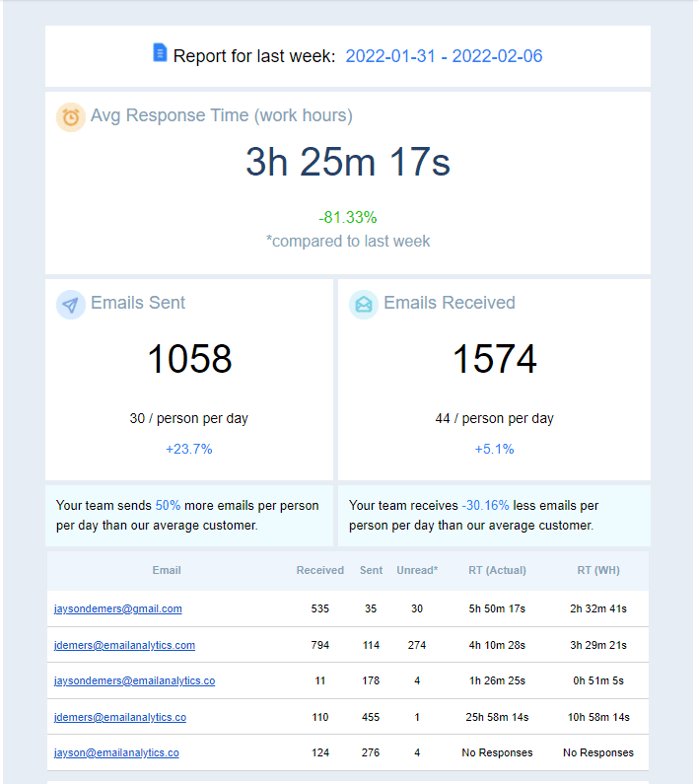Select jaysondemers@emailanalytics.co email link
698x784 pixels.
135,680
